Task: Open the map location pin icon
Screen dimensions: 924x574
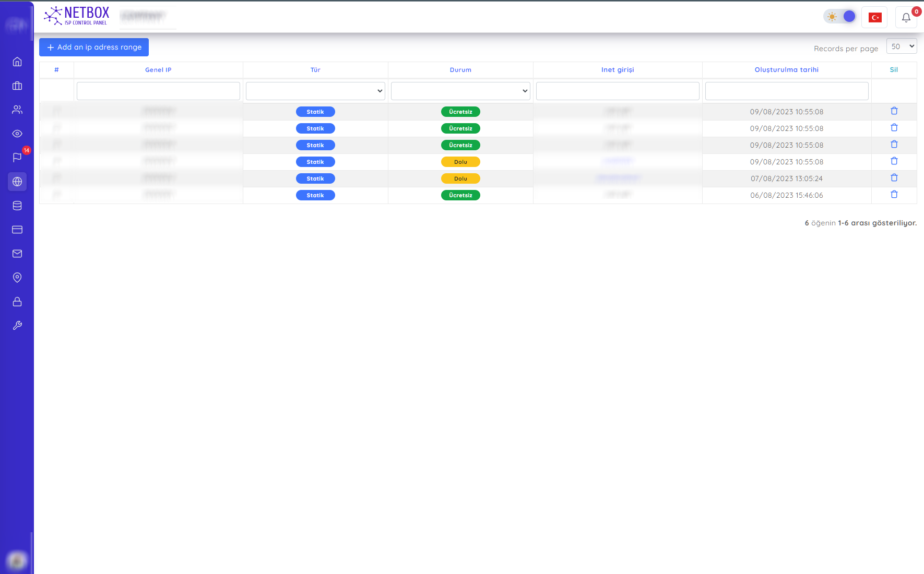Action: tap(17, 278)
